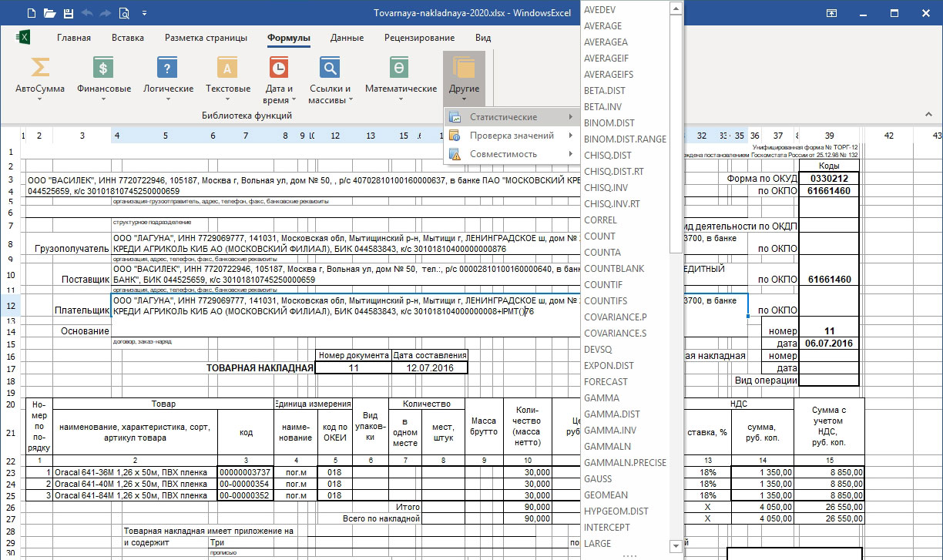Open the Текстовые functions icon

(227, 67)
